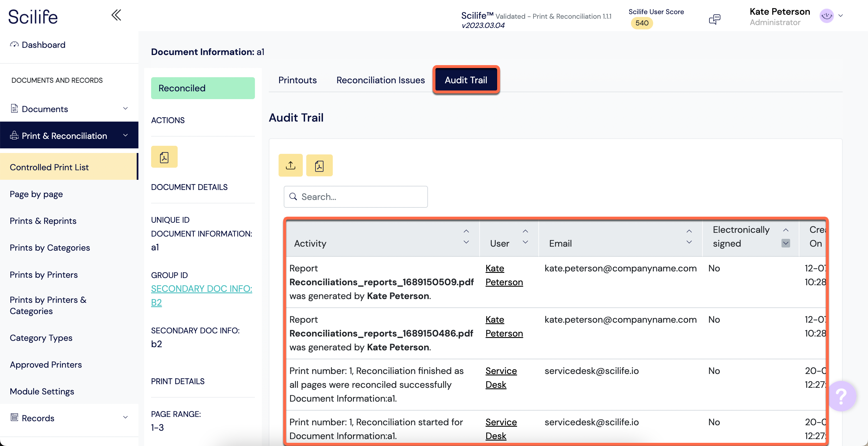Image resolution: width=868 pixels, height=446 pixels.
Task: Click the PDF export icon in Audit Trail
Action: point(319,165)
